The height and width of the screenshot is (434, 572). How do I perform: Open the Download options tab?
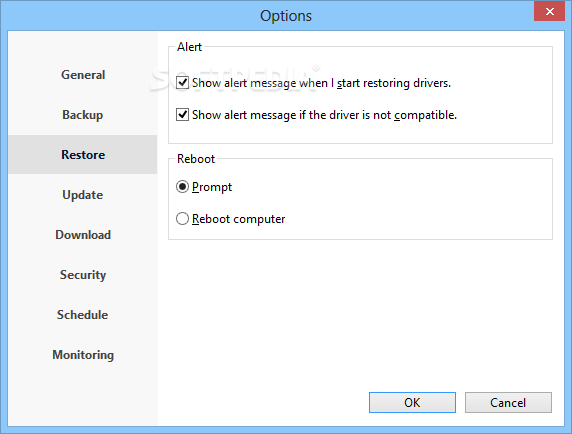83,235
